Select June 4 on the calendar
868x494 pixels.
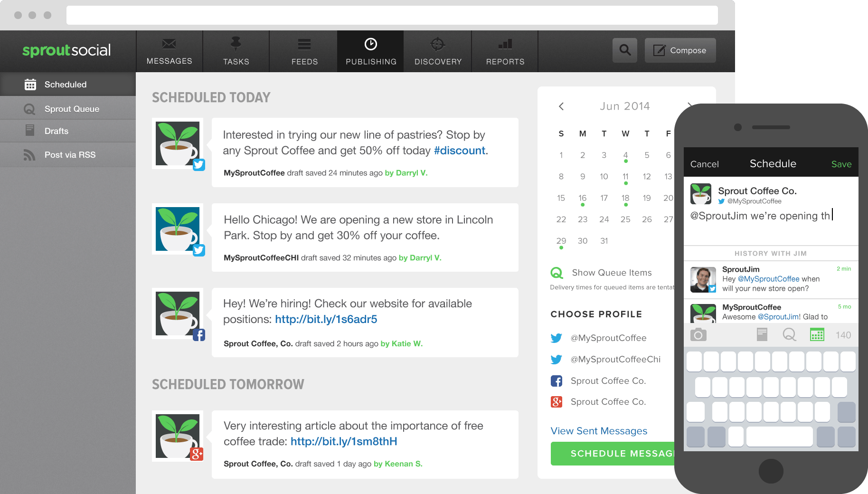625,155
